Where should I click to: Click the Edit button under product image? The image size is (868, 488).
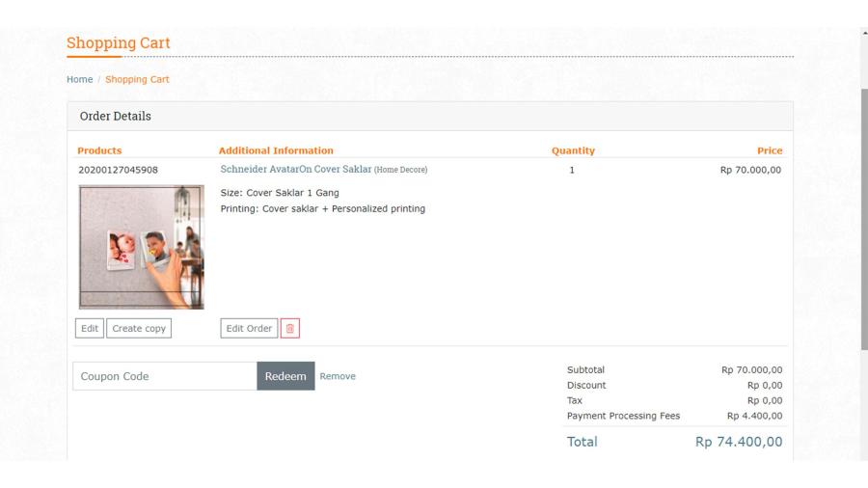[x=90, y=328]
